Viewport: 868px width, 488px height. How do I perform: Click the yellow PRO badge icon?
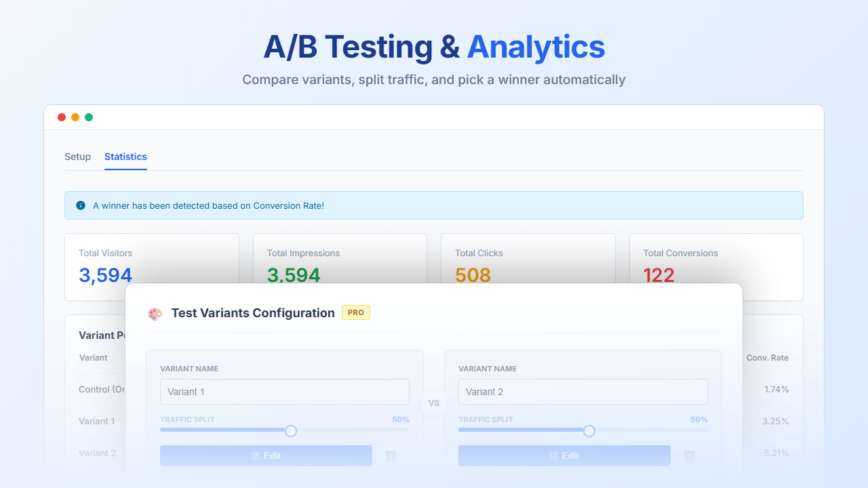(x=355, y=312)
